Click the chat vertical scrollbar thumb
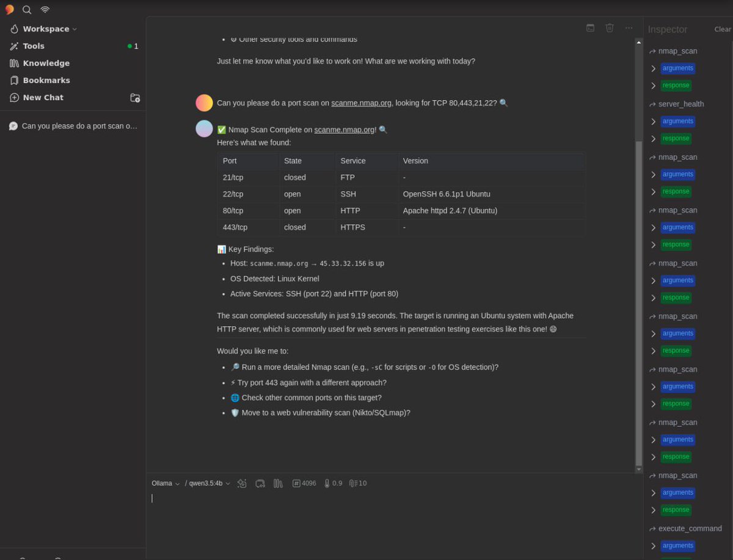The width and height of the screenshot is (733, 560). [639, 302]
